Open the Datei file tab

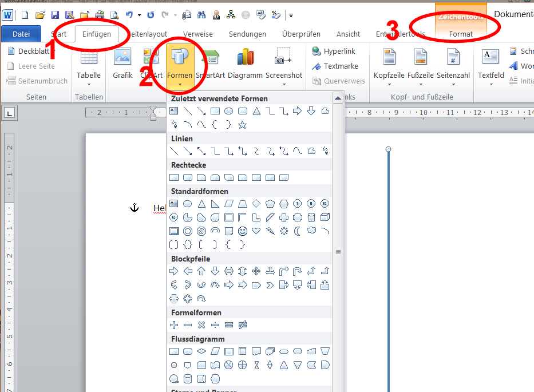click(x=21, y=34)
